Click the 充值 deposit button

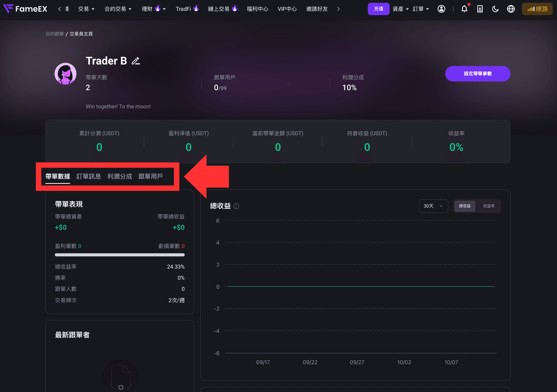(x=378, y=9)
